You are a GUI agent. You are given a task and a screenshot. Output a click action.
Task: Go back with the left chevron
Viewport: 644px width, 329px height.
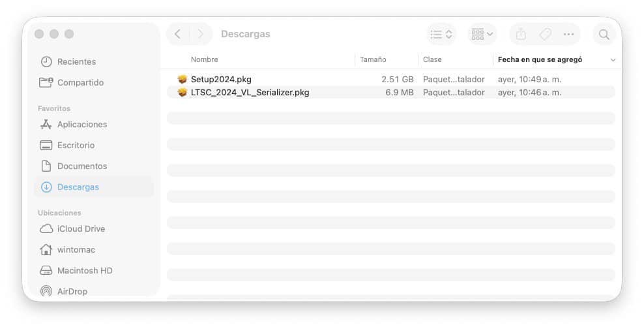coord(177,34)
